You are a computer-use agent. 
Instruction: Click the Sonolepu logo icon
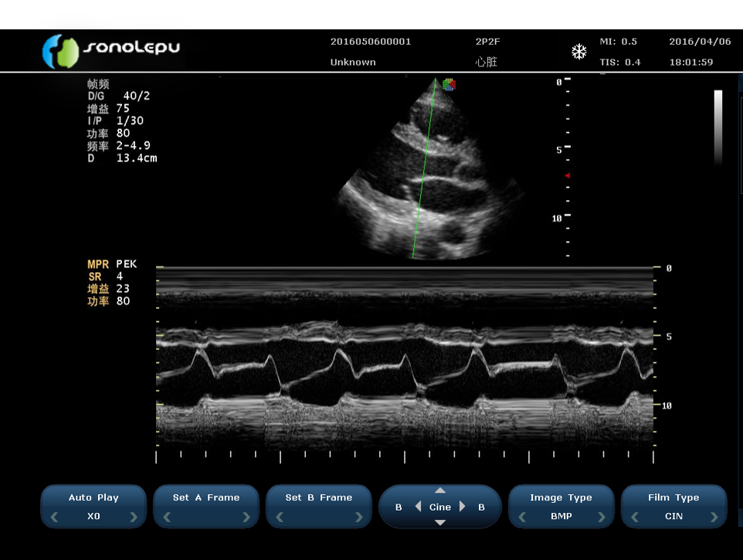pyautogui.click(x=60, y=51)
